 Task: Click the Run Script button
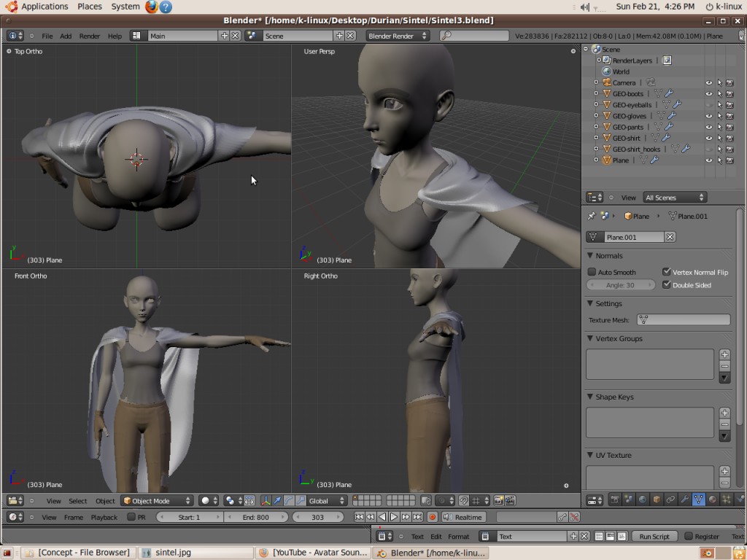(x=654, y=536)
